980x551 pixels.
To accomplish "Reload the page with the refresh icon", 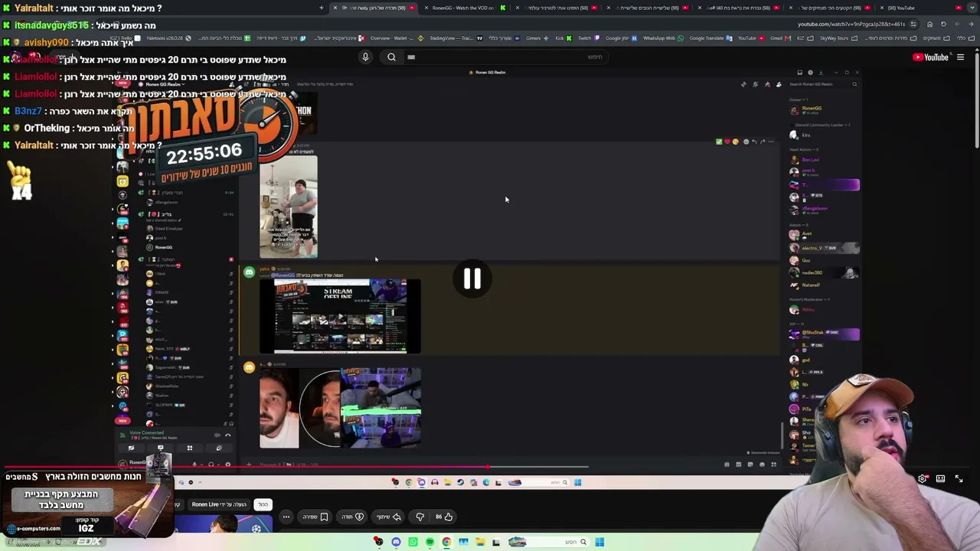I will 943,24.
